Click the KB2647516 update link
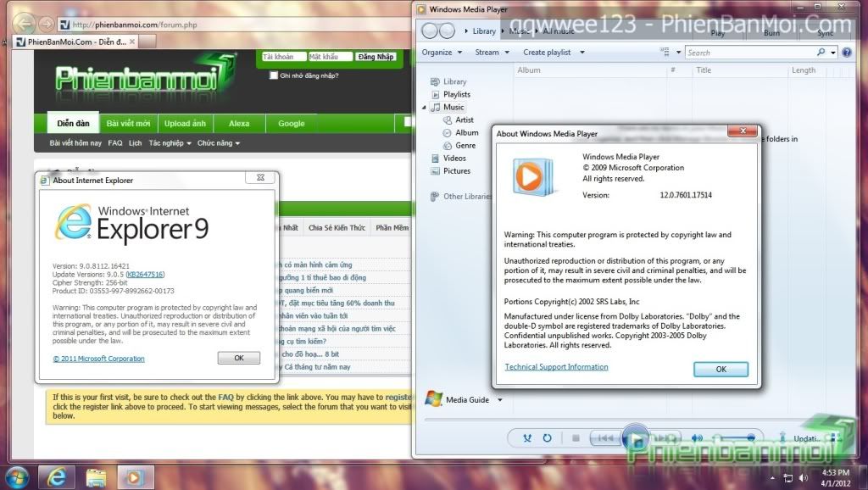 (145, 275)
